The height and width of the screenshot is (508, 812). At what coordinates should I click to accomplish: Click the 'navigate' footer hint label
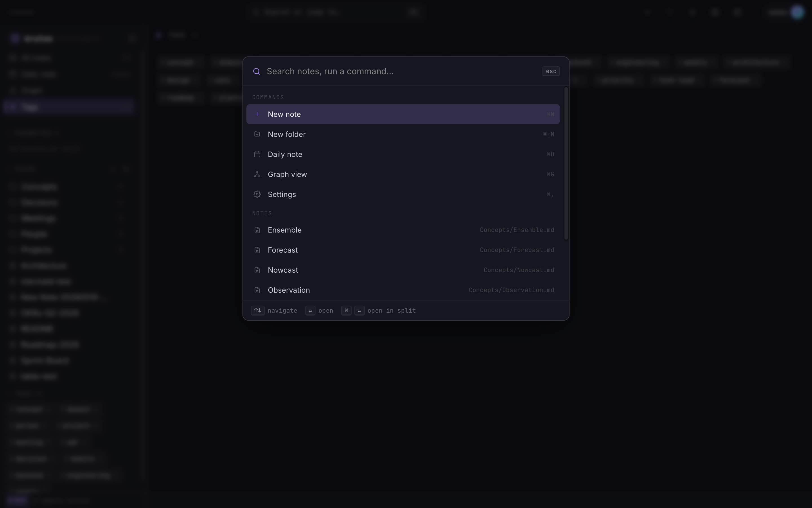tap(282, 310)
